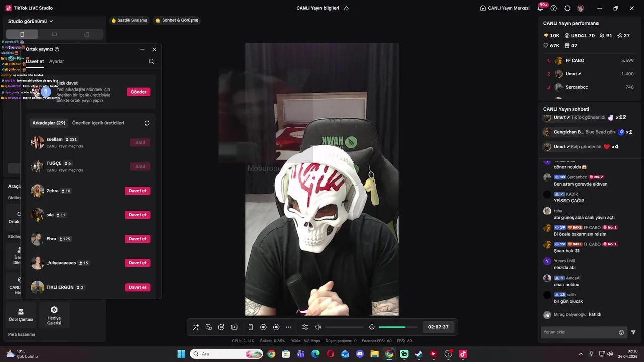This screenshot has height=362, width=644.
Task: Open CANLI Yayın Merkezi link
Action: click(505, 8)
